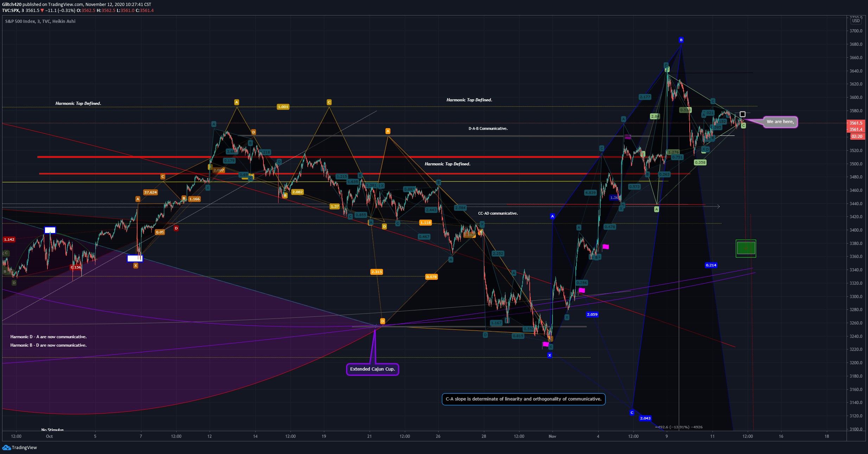Click the '19' date on time axis
The image size is (868, 454).
click(x=324, y=436)
